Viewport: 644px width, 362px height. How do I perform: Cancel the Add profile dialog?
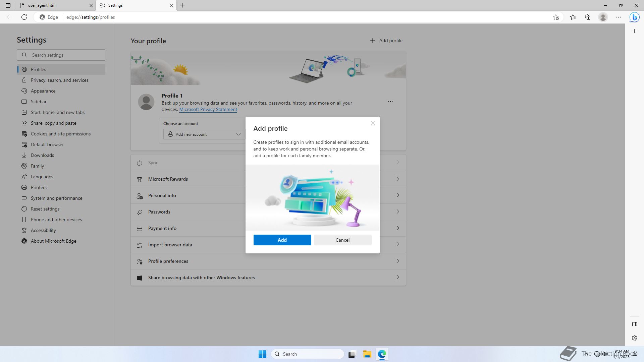click(342, 240)
